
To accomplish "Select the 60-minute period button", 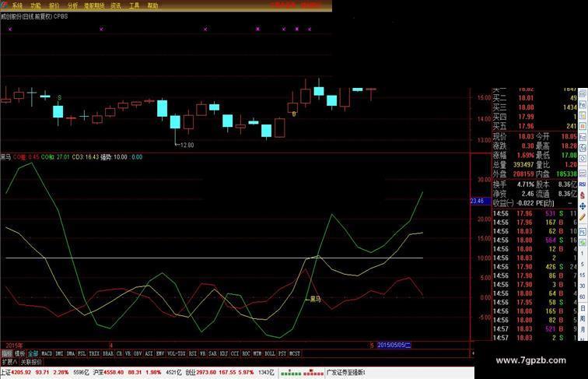I will click(x=583, y=296).
